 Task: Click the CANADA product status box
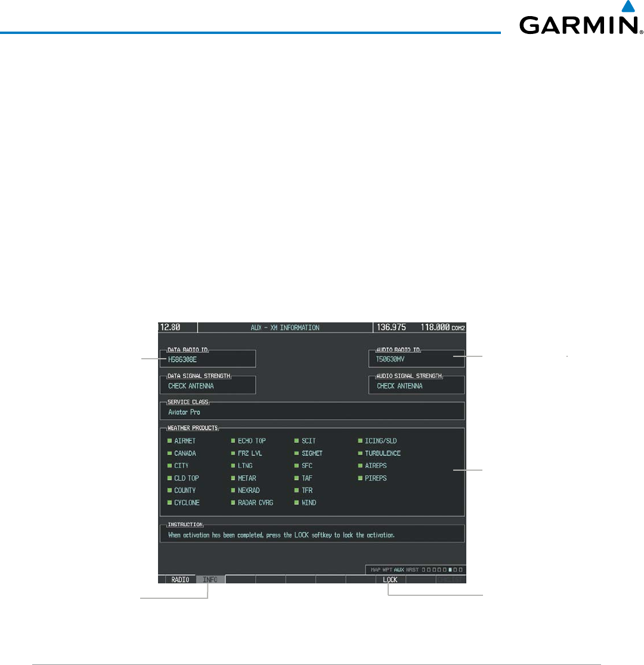pos(170,453)
